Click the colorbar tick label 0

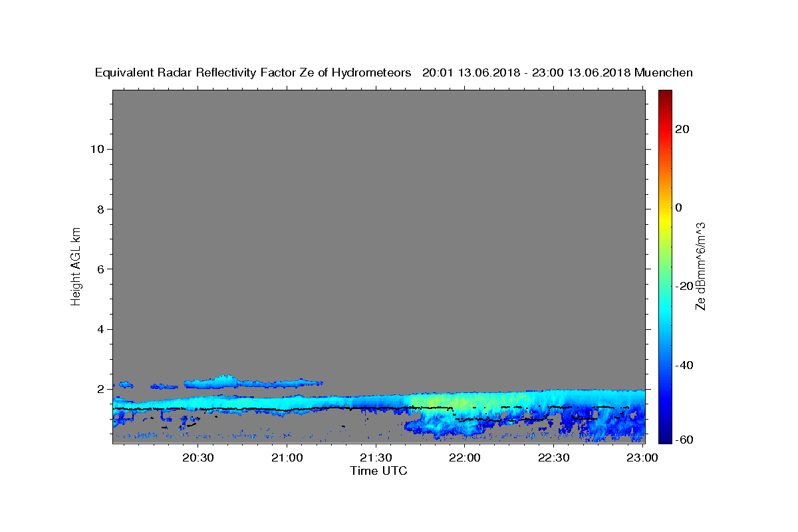679,207
